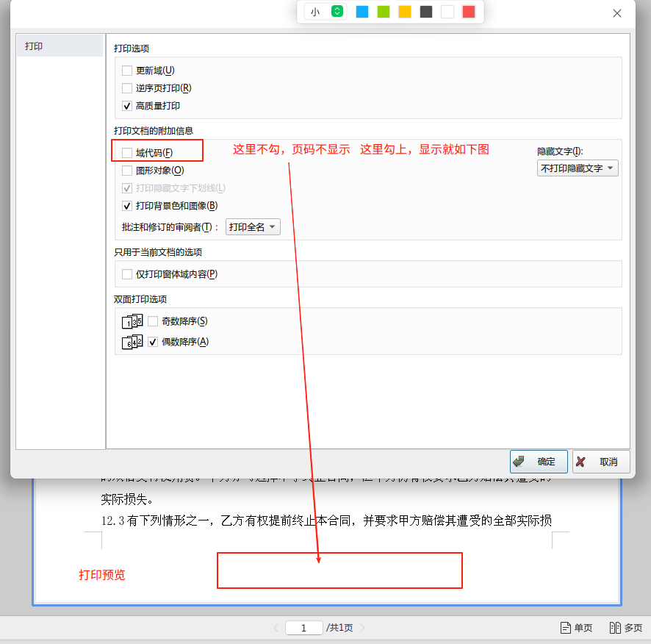This screenshot has height=644, width=651.
Task: Pick the green annotation color swatch
Action: (x=384, y=12)
